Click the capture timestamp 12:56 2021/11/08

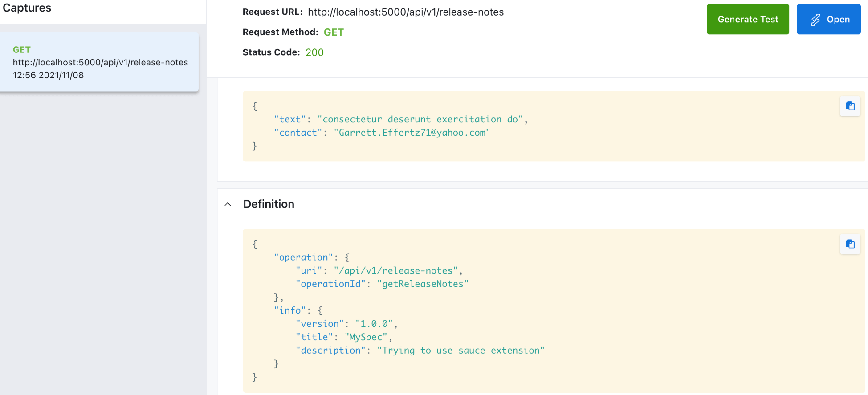tap(48, 75)
